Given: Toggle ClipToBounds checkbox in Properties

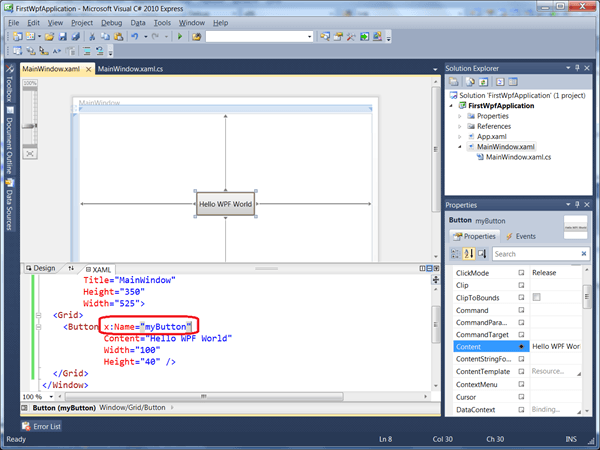Looking at the screenshot, I should pyautogui.click(x=536, y=297).
